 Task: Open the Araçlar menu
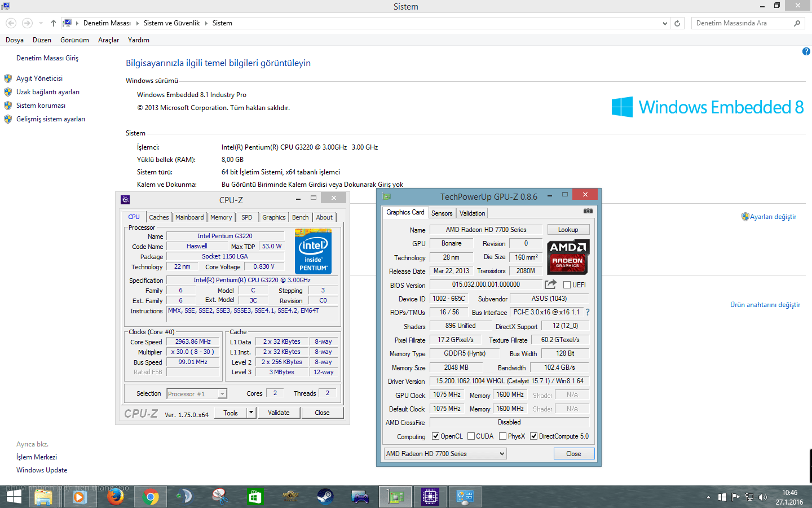click(109, 40)
